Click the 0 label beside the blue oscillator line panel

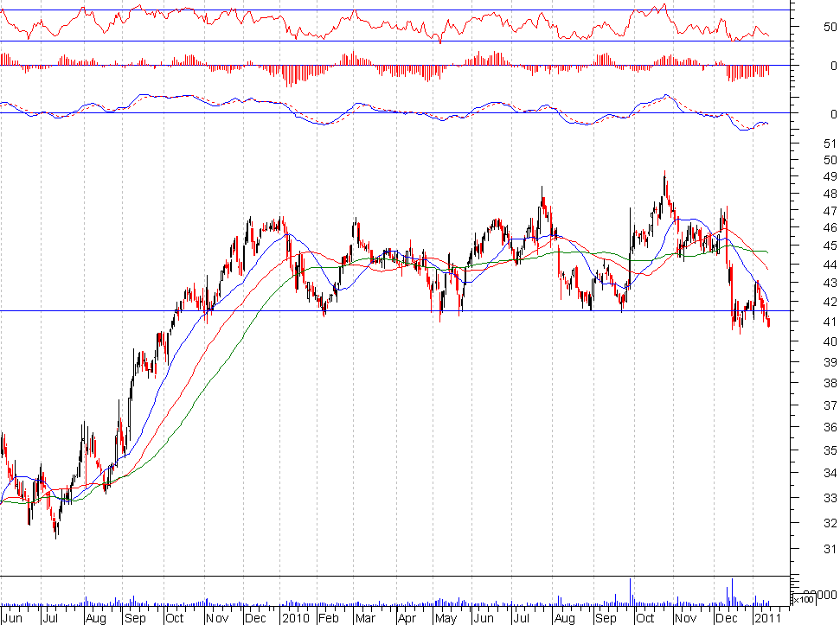coord(834,114)
